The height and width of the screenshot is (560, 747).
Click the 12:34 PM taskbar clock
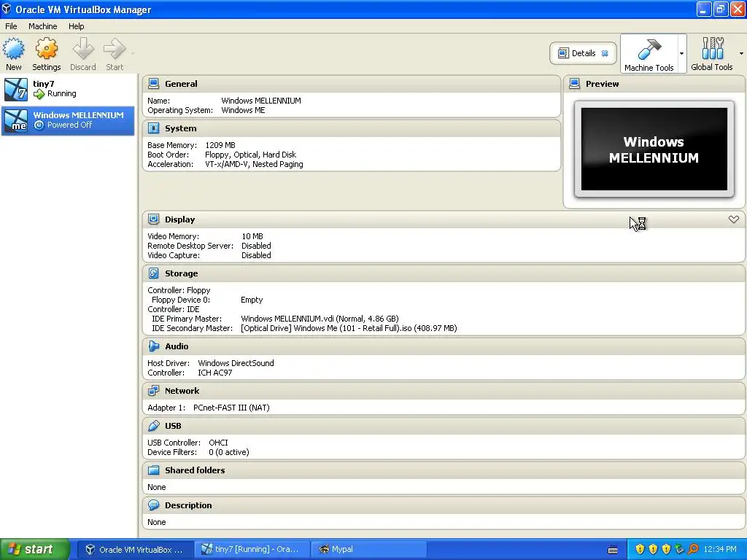720,550
